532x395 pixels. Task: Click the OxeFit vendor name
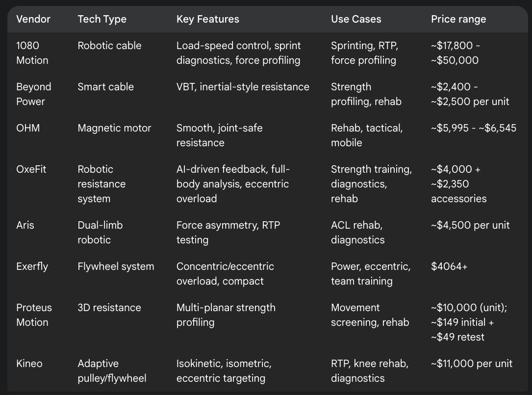[x=31, y=169]
